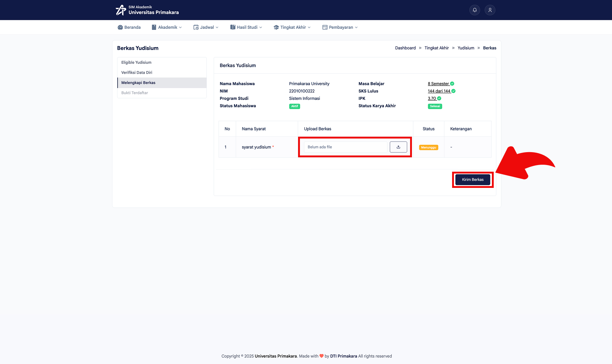Click the green check beside 8 Semester
The height and width of the screenshot is (364, 612).
coord(452,84)
